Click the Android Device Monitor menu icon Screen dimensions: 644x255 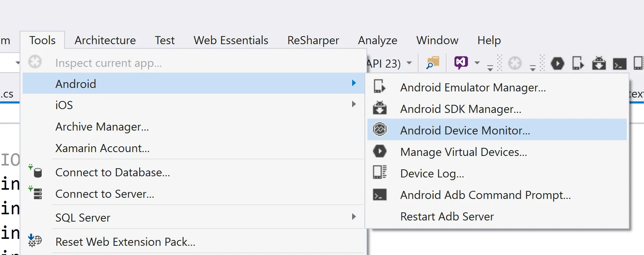click(x=380, y=129)
